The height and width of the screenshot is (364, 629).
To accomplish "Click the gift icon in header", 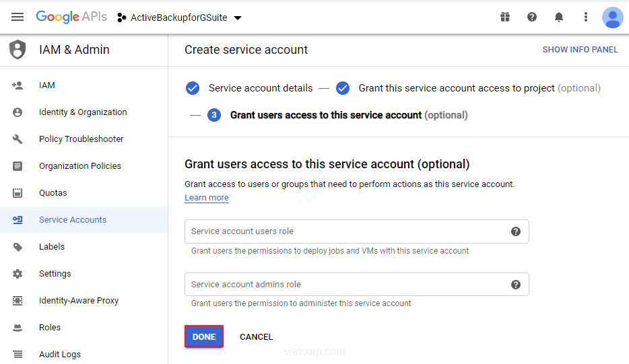I will coord(505,17).
